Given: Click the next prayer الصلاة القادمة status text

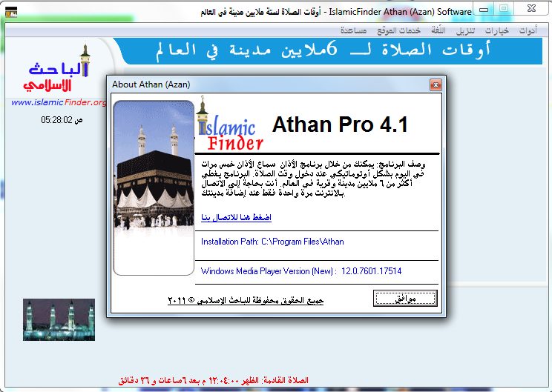Looking at the screenshot, I should click(214, 380).
